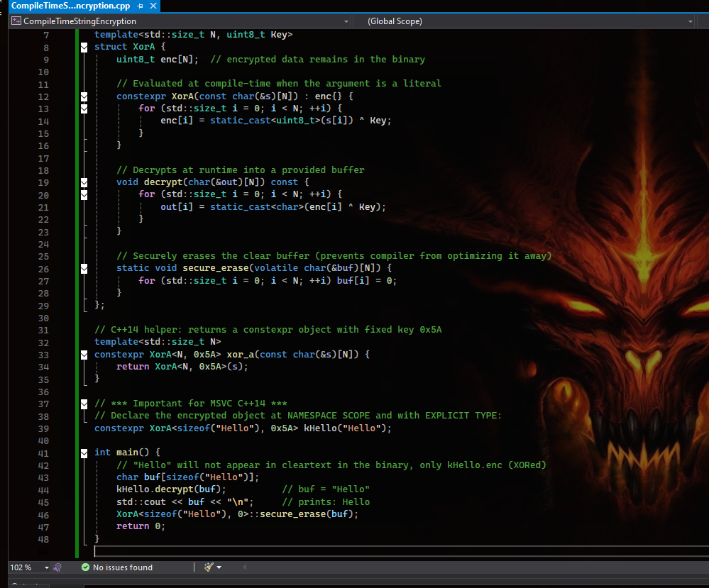Collapse the main function via line 41 chevron

tap(84, 452)
